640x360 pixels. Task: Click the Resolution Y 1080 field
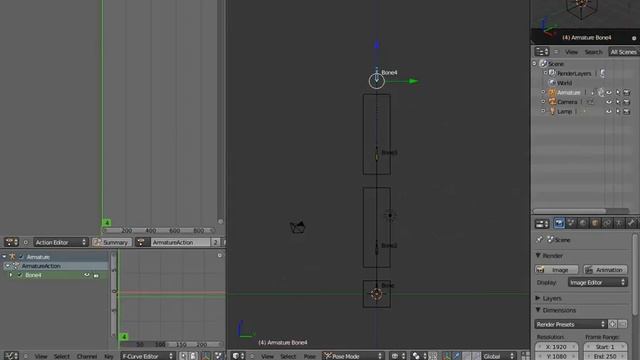(x=557, y=356)
